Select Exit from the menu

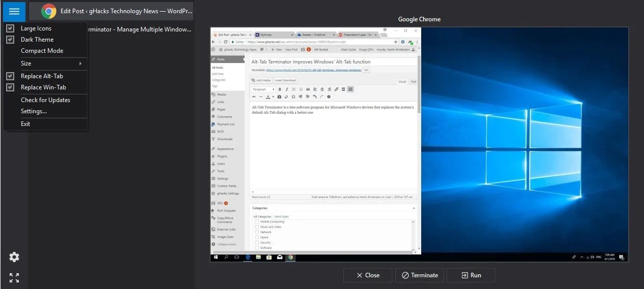(x=46, y=124)
